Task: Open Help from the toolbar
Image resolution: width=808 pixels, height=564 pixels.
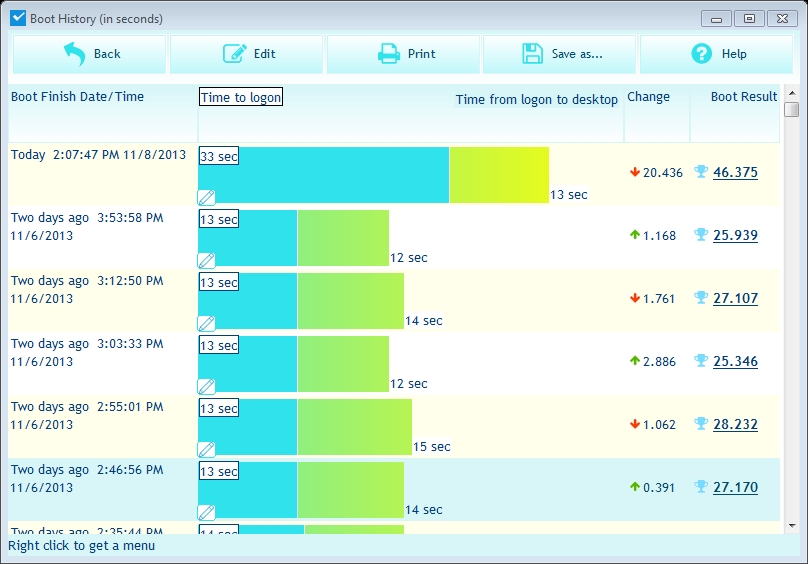Action: coord(717,54)
